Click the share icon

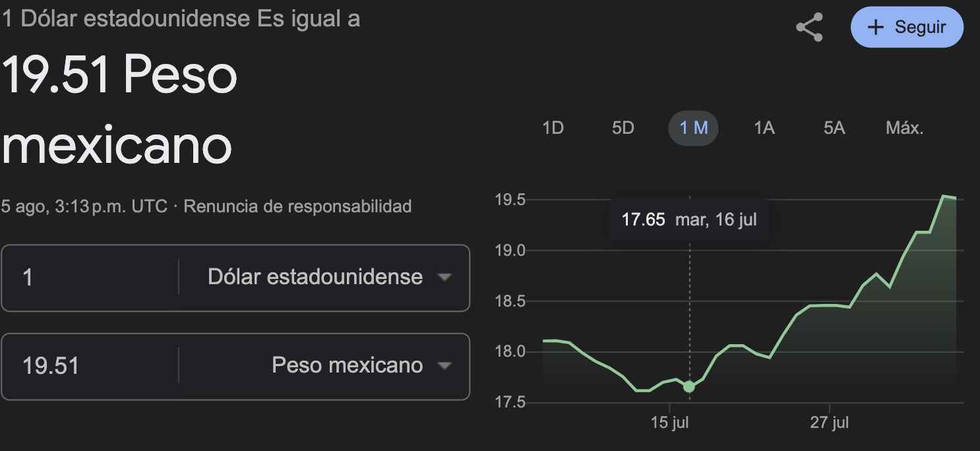(x=809, y=28)
